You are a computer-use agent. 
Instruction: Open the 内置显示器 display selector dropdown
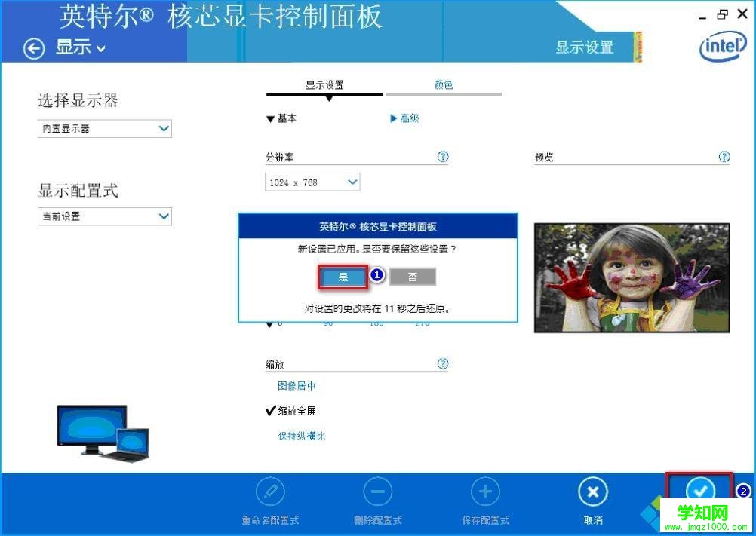(105, 129)
